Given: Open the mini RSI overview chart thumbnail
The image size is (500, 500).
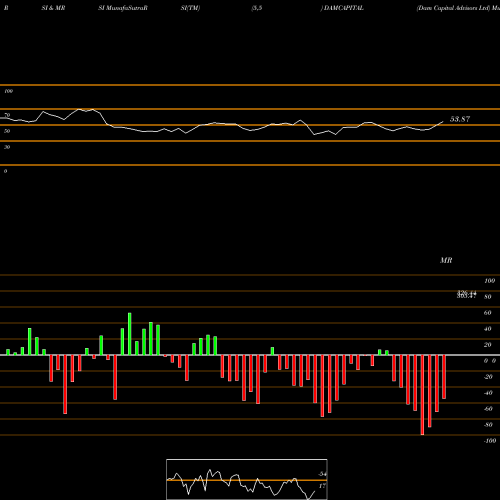Looking at the screenshot, I should click(x=247, y=479).
